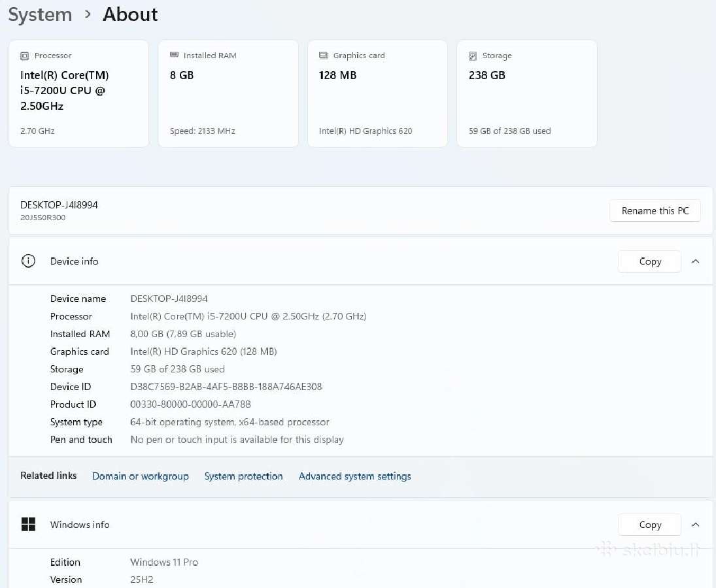Click the breadcrumb chevron between System and About
This screenshot has height=588, width=716.
tap(88, 14)
